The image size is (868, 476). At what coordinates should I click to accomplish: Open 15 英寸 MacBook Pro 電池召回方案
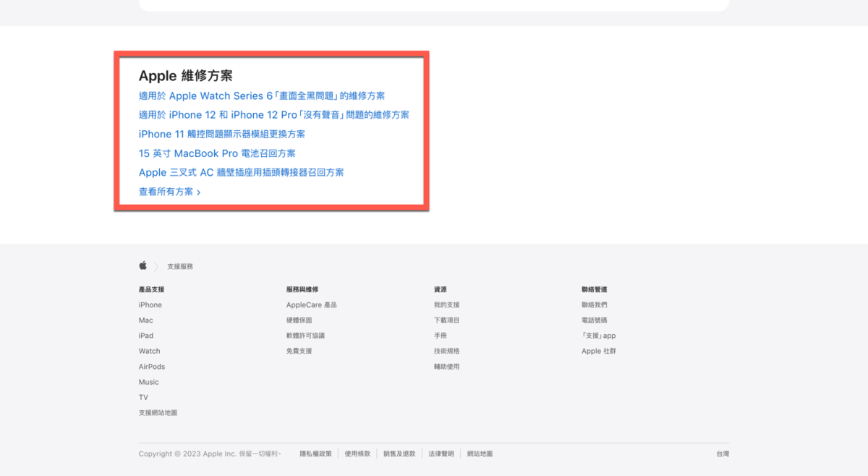point(217,153)
